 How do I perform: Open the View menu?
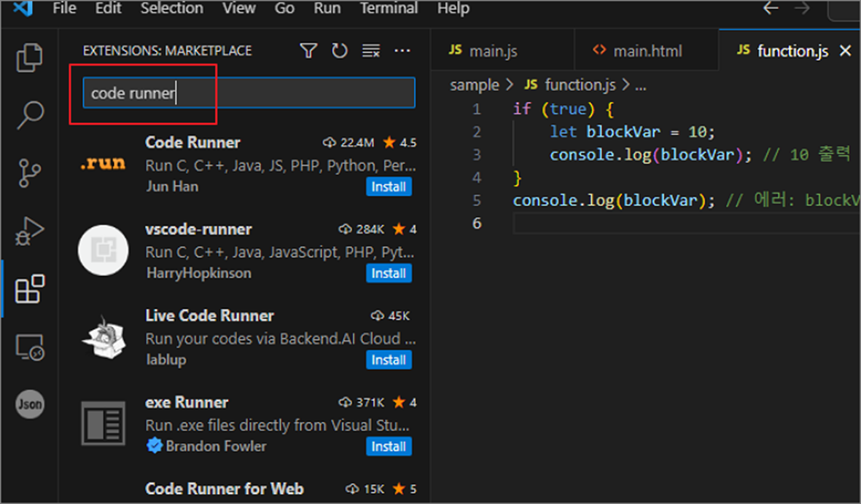click(x=239, y=8)
